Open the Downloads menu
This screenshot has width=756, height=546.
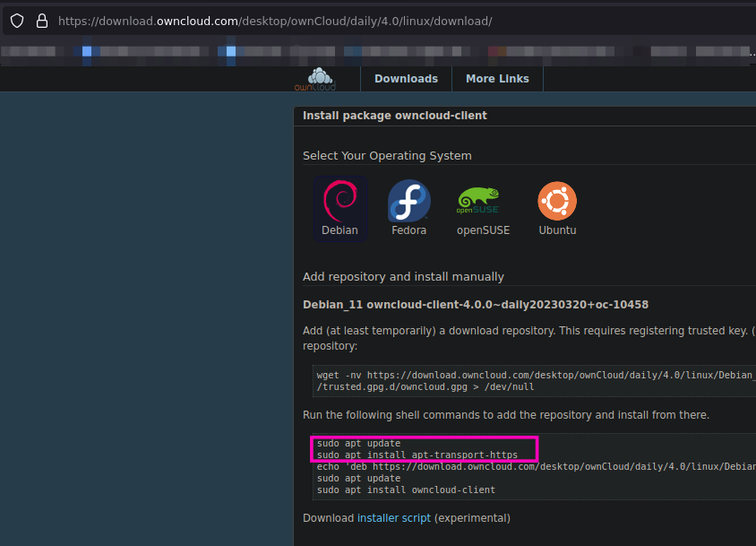pos(406,79)
